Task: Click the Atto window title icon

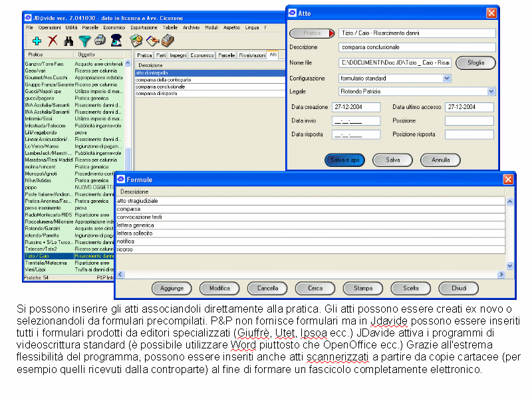Action: 292,13
